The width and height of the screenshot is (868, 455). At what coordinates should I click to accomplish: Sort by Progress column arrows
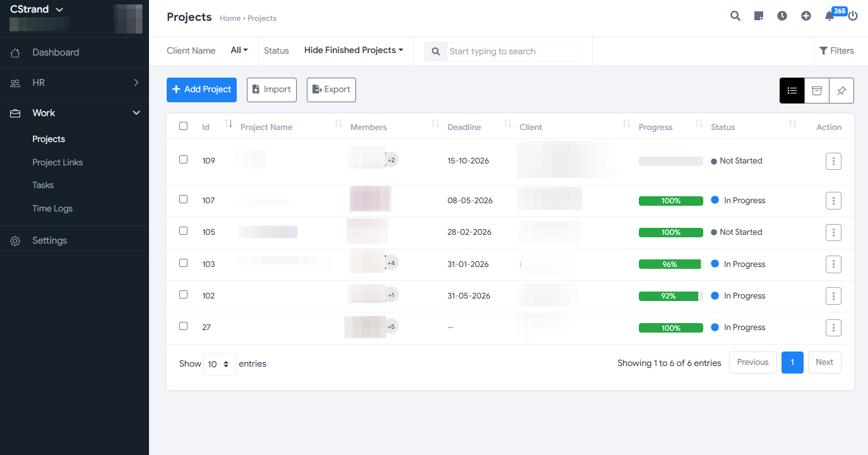click(698, 124)
